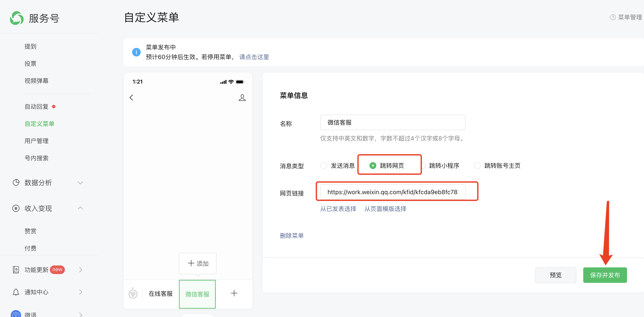Image resolution: width=644 pixels, height=317 pixels.
Task: Open 赞赏 in the sidebar
Action: tap(31, 231)
